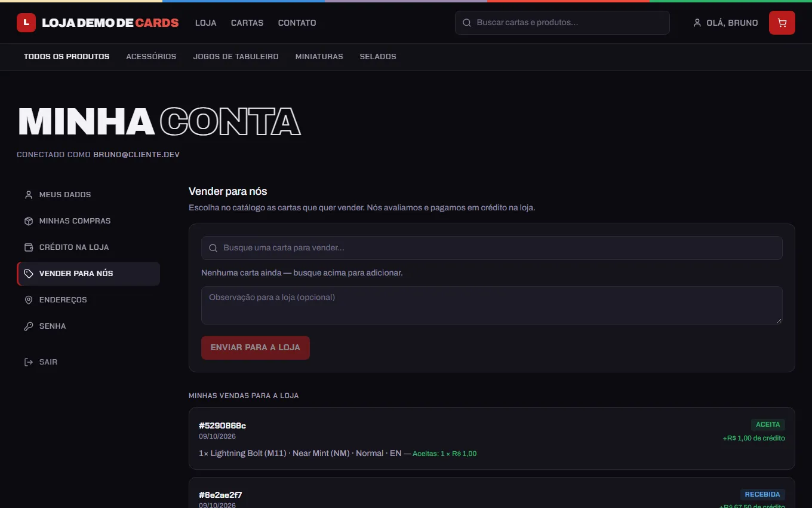Switch to the Acessórios category tab

[151, 57]
